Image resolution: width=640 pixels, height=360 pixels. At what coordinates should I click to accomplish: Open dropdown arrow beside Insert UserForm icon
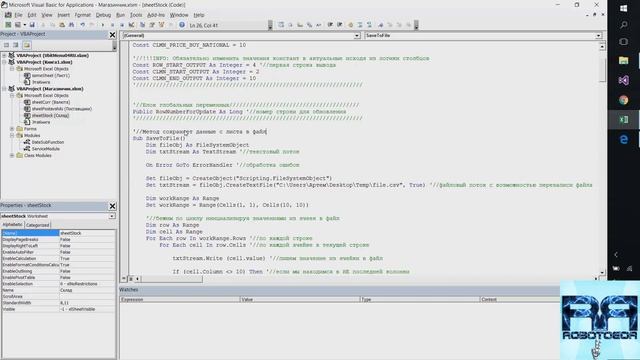coord(25,25)
